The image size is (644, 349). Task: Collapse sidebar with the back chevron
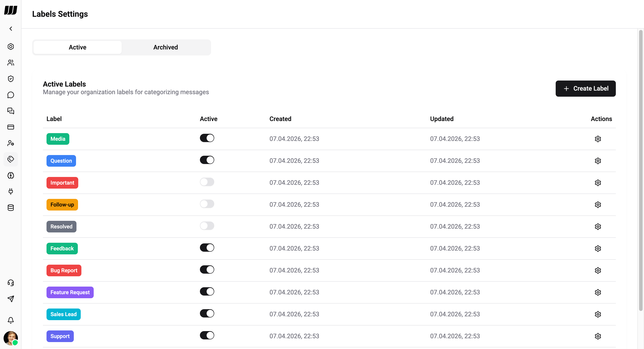tap(11, 29)
